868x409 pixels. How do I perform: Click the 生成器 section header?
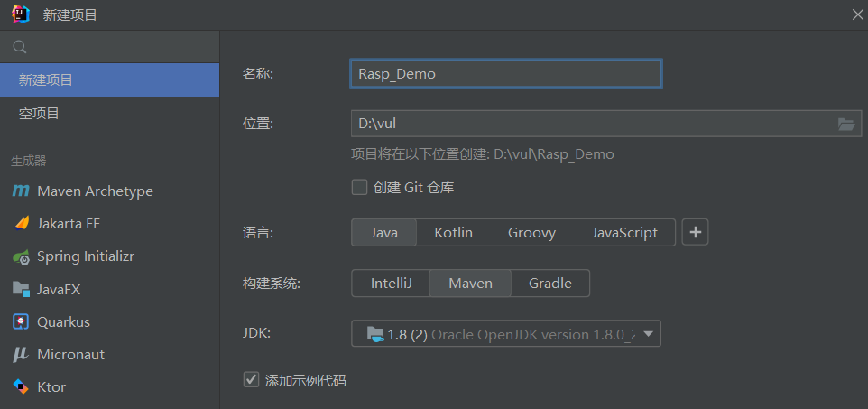coord(29,162)
